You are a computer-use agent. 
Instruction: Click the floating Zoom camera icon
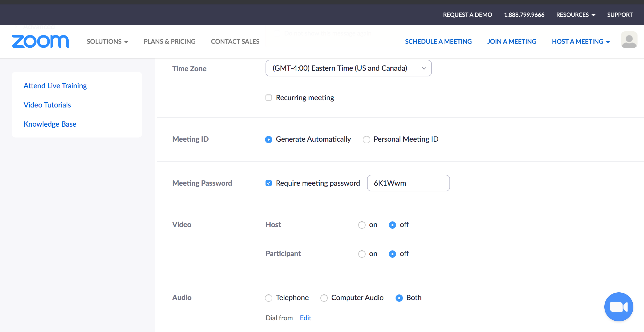tap(619, 307)
